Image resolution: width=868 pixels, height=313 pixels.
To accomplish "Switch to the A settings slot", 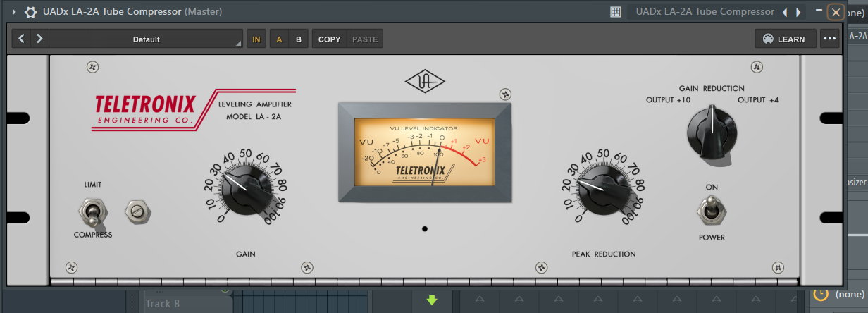I will pos(279,39).
